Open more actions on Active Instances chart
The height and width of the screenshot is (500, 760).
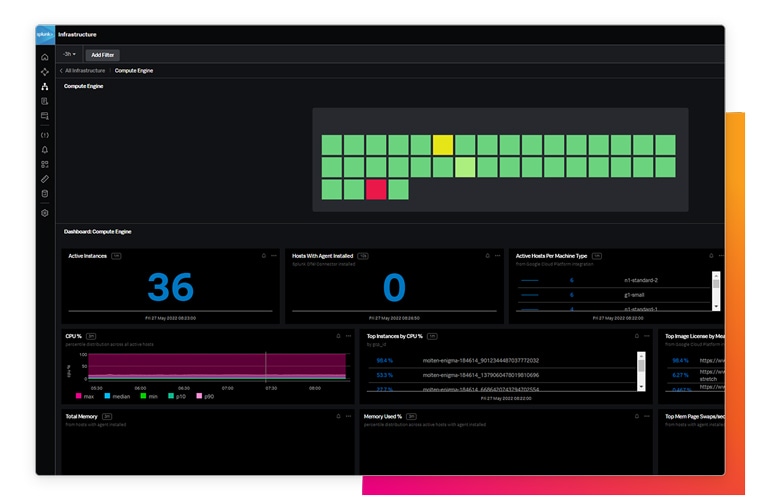pos(274,256)
